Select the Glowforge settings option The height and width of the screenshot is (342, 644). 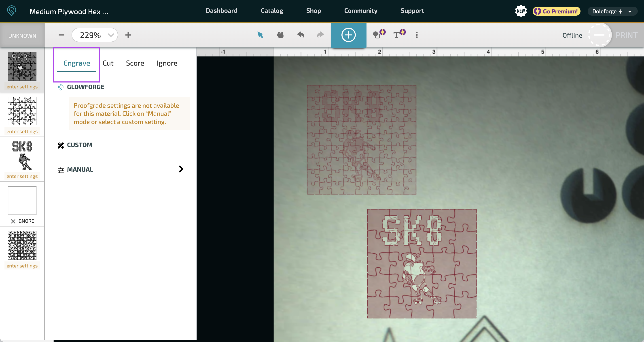click(85, 87)
